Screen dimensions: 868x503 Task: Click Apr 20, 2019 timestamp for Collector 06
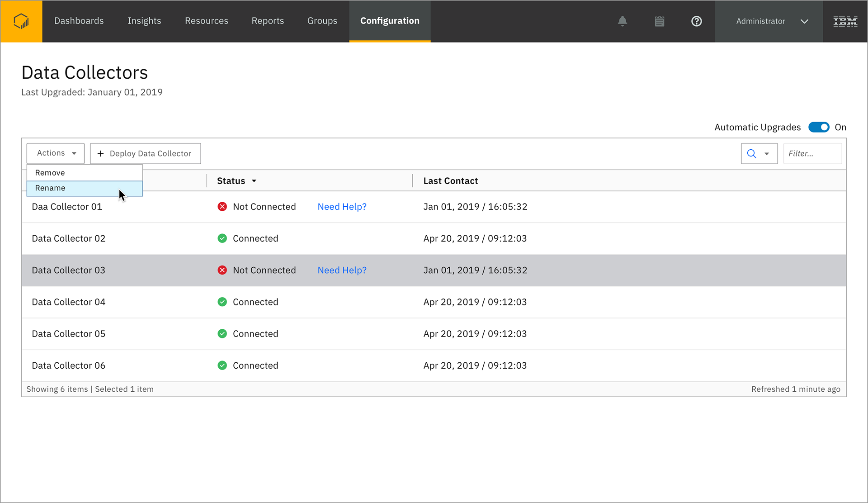point(475,365)
